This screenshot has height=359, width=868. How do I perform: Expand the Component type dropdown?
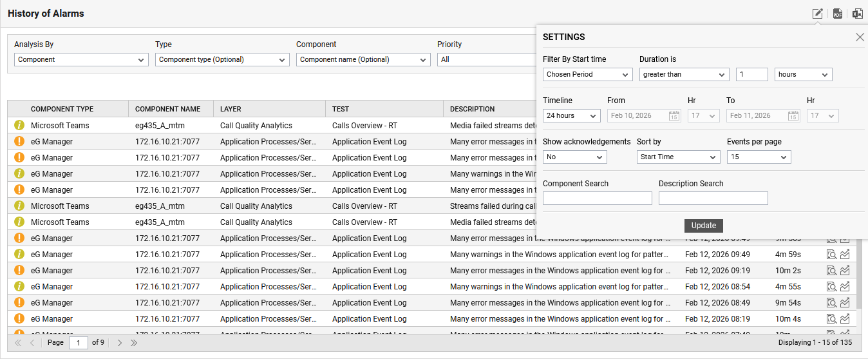[222, 60]
